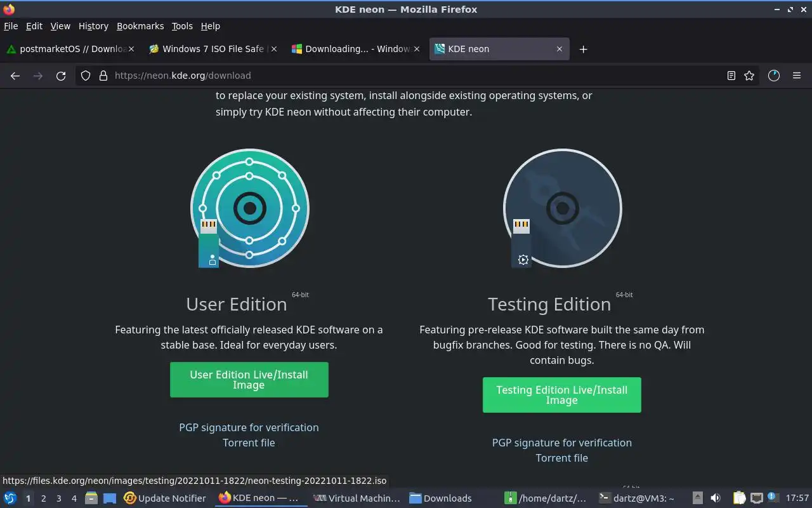Close the Downloading Windows tab
Screen dimensions: 812x508
417,49
